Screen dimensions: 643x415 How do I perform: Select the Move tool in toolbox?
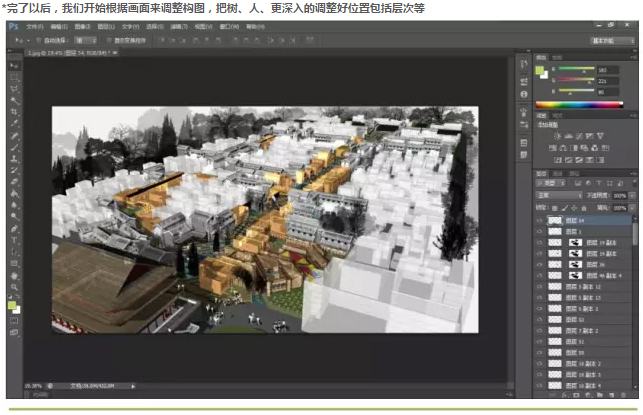click(x=14, y=66)
